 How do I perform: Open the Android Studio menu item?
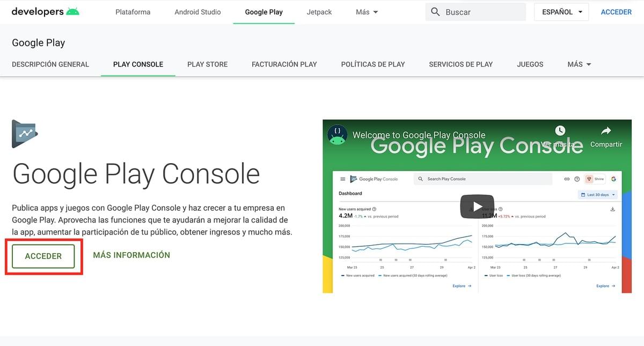[197, 12]
